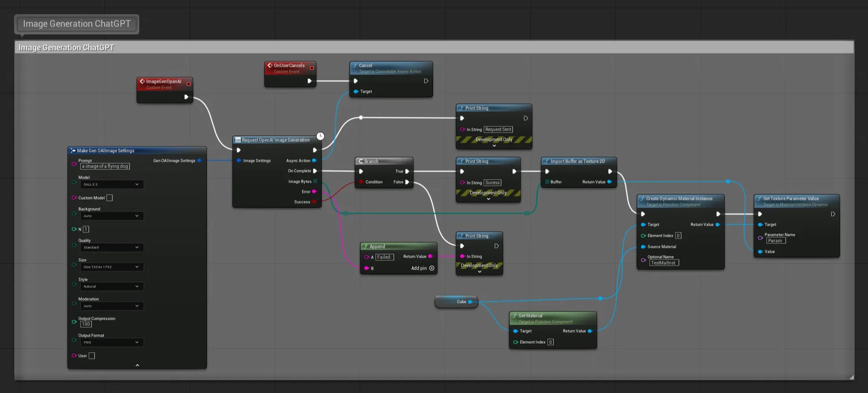Open the Quality dropdown set to Standard
Viewport: 868px width, 393px height.
tap(112, 248)
